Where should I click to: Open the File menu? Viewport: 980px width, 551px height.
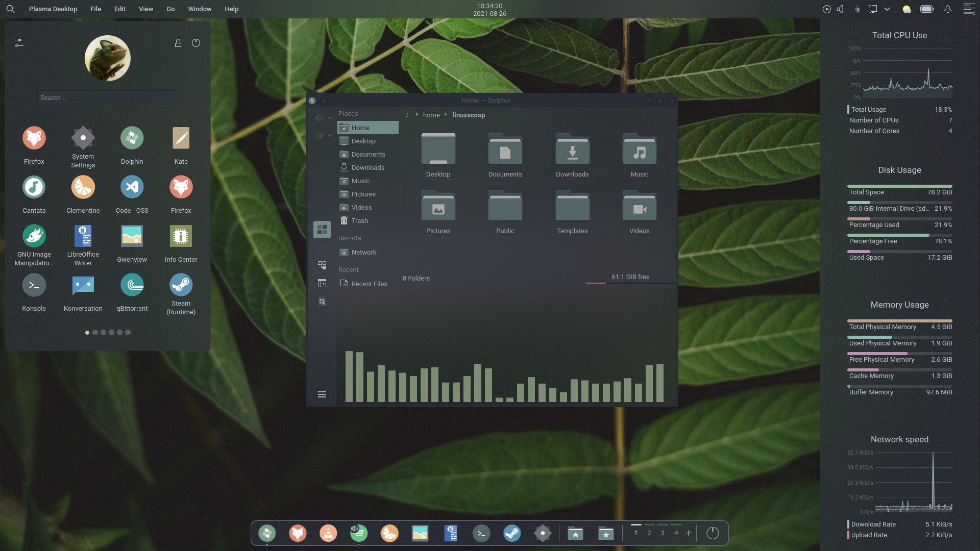(96, 9)
